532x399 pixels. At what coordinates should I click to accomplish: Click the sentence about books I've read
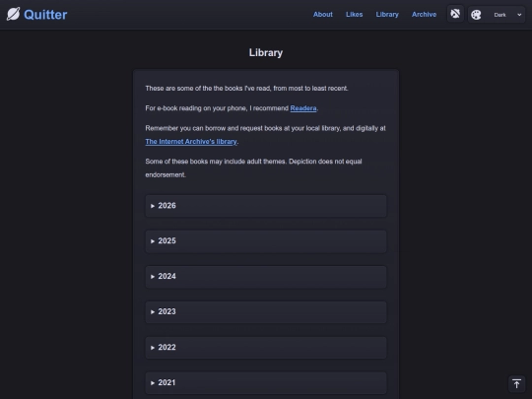click(x=246, y=89)
